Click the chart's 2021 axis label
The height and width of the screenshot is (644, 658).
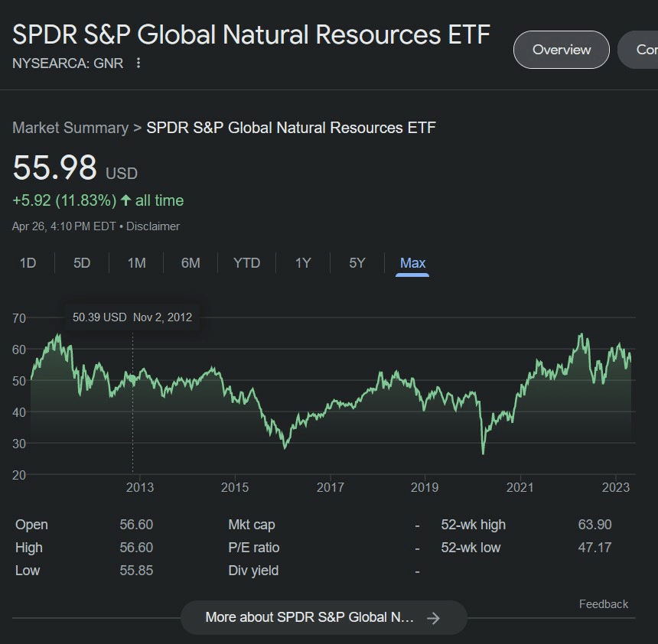520,487
